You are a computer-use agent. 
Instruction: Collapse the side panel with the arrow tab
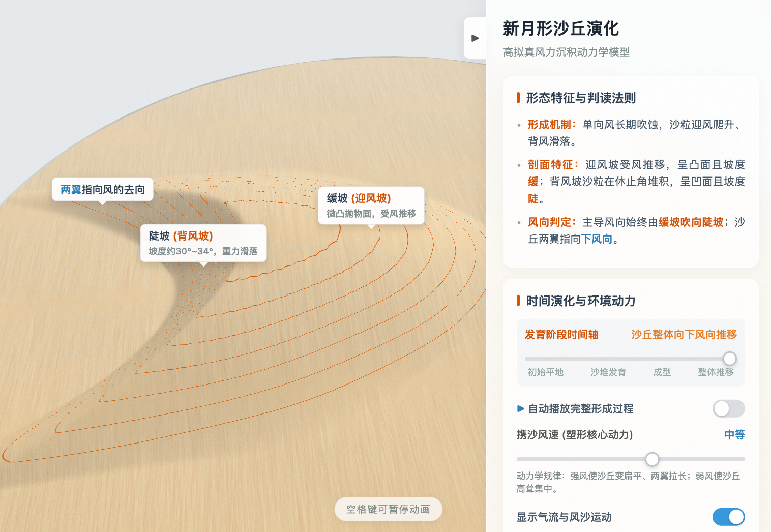click(x=475, y=38)
